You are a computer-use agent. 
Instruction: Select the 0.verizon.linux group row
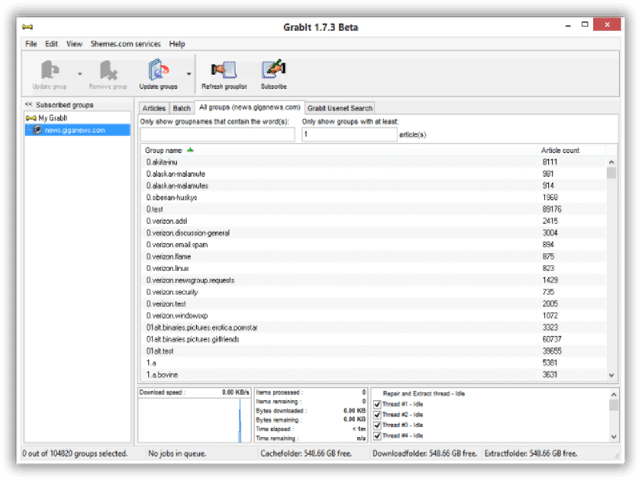pyautogui.click(x=373, y=269)
